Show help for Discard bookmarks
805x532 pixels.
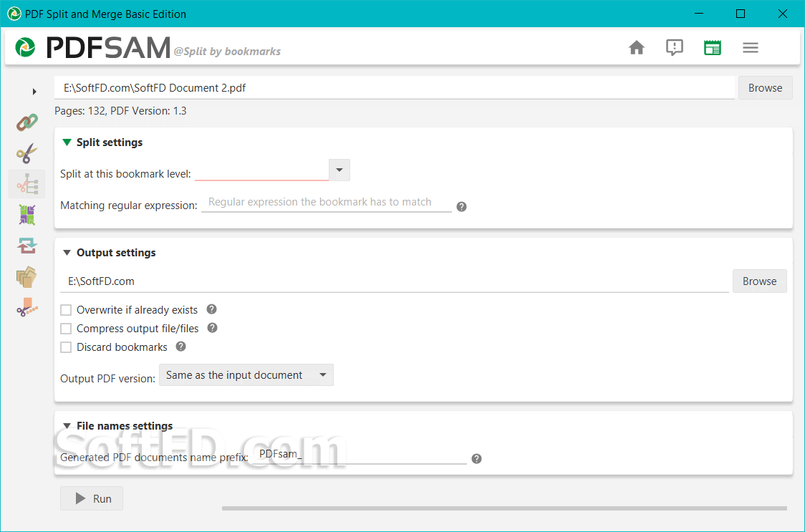click(x=180, y=346)
